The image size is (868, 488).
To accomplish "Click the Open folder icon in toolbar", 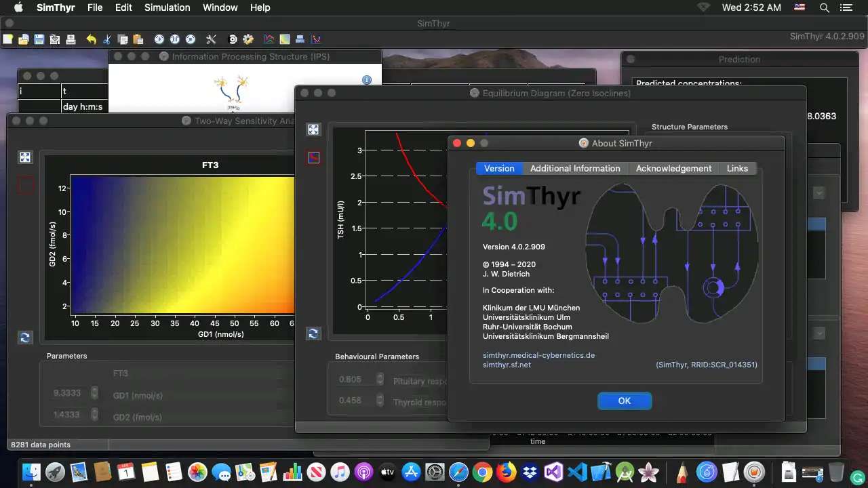I will pos(24,39).
